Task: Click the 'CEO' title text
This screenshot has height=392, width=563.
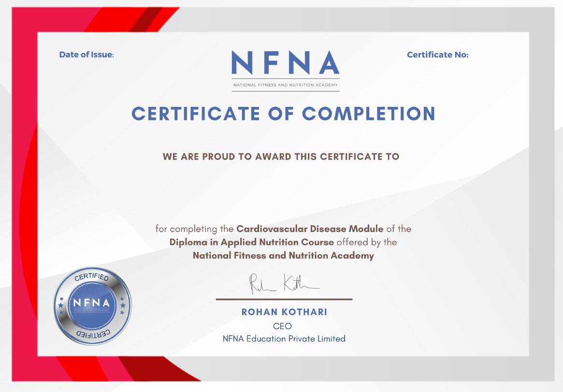Action: pos(283,326)
